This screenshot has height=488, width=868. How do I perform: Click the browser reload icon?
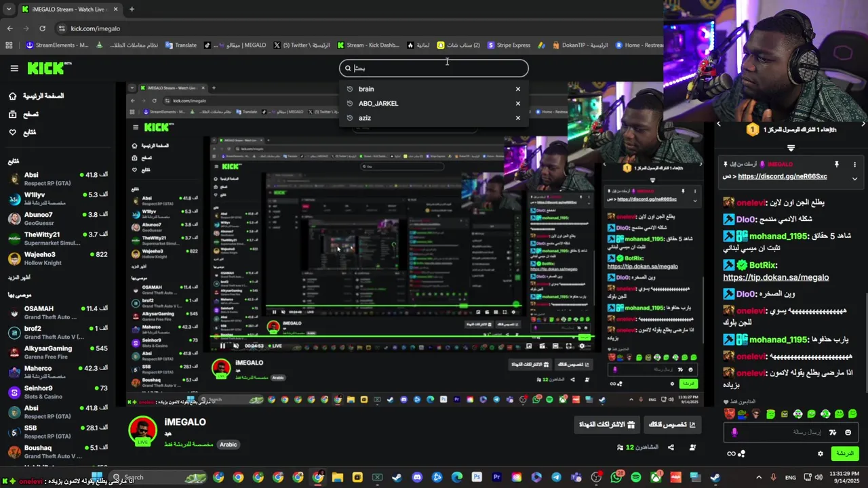tap(42, 28)
